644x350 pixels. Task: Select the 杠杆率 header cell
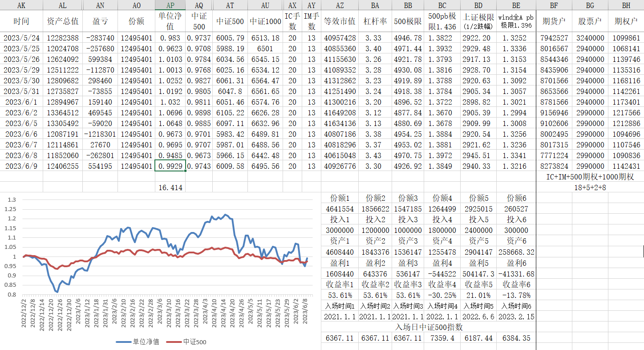tap(375, 21)
